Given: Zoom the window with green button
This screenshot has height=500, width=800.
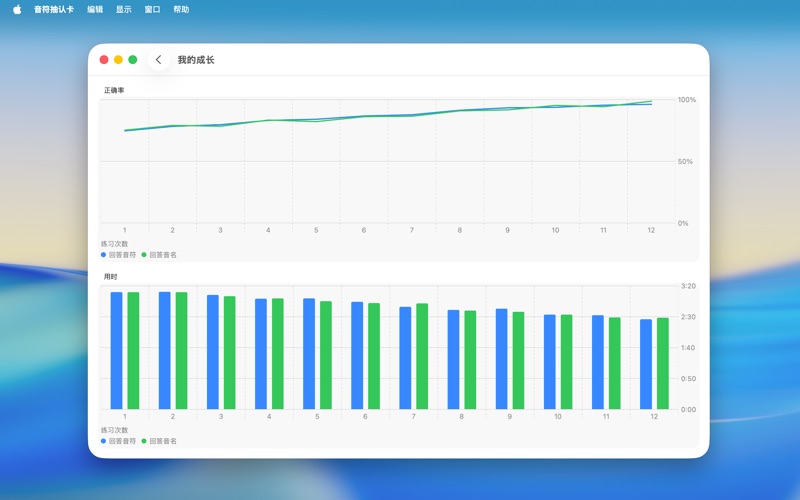Looking at the screenshot, I should pos(133,60).
